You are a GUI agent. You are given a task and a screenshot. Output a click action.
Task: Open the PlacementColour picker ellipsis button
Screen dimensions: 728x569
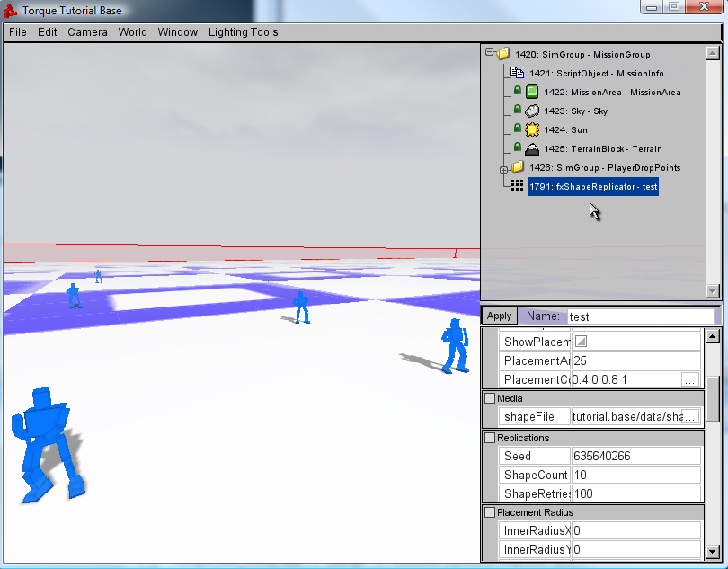click(x=689, y=379)
